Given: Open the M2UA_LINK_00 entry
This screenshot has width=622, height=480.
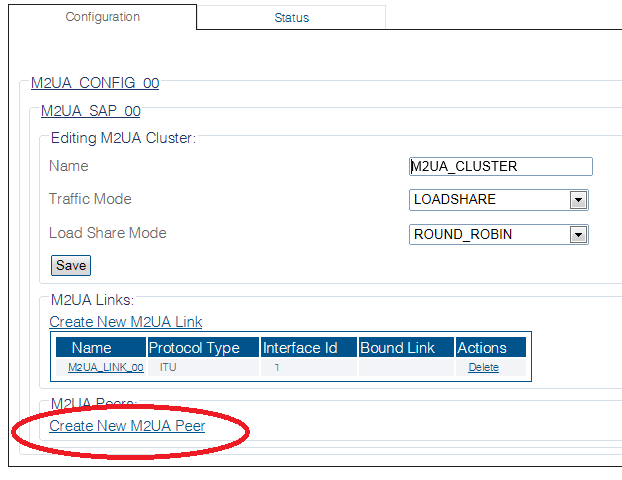Looking at the screenshot, I should click(x=106, y=367).
